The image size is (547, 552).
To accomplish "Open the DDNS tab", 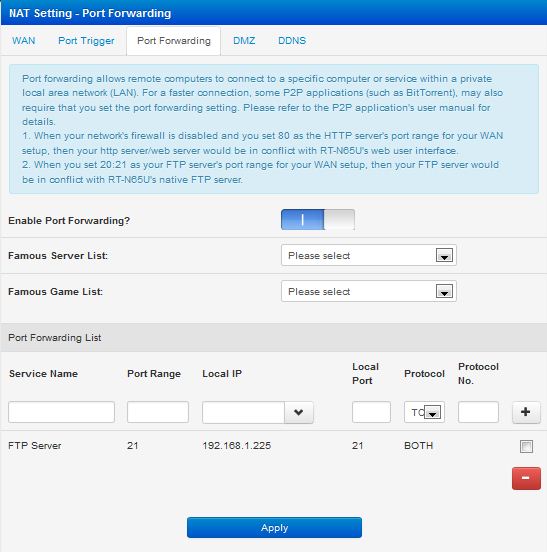I will click(x=292, y=41).
